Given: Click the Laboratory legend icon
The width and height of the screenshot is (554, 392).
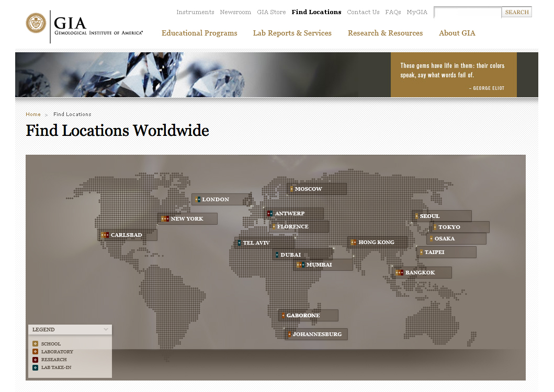Looking at the screenshot, I should pos(36,351).
